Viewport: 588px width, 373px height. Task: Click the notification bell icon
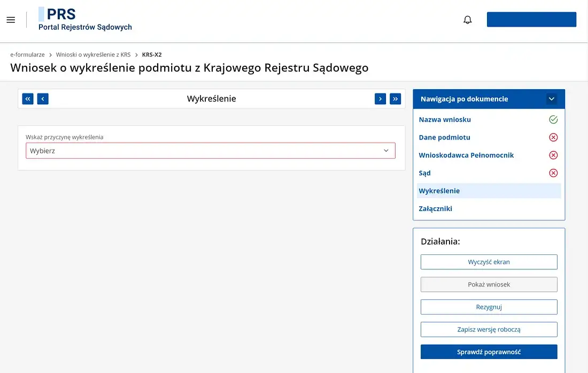[467, 19]
